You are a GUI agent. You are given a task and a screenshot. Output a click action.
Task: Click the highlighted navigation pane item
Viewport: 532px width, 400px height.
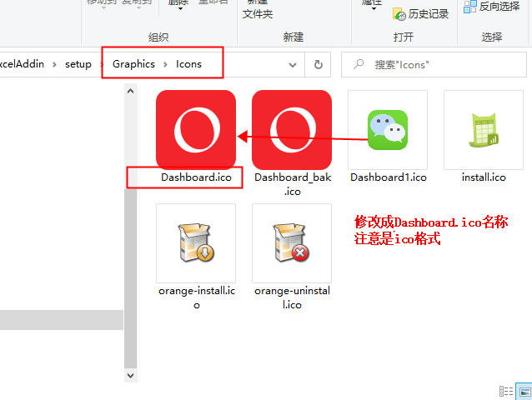click(62, 320)
